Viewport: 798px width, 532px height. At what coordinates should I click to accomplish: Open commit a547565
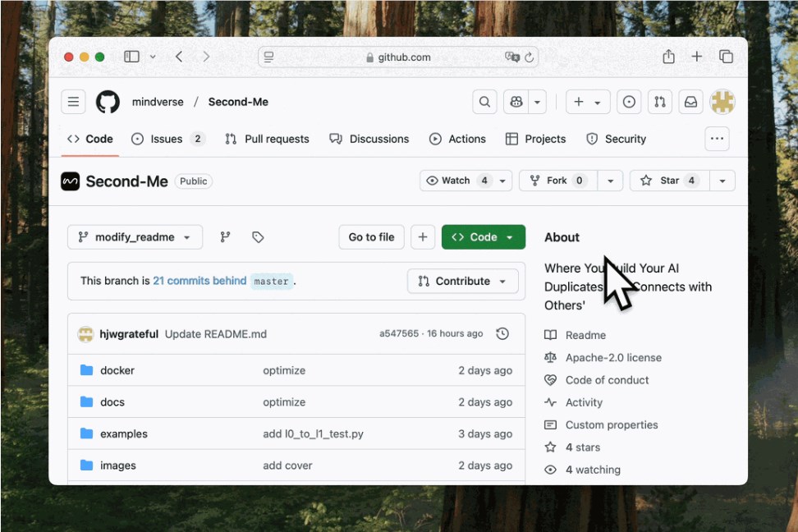[399, 333]
